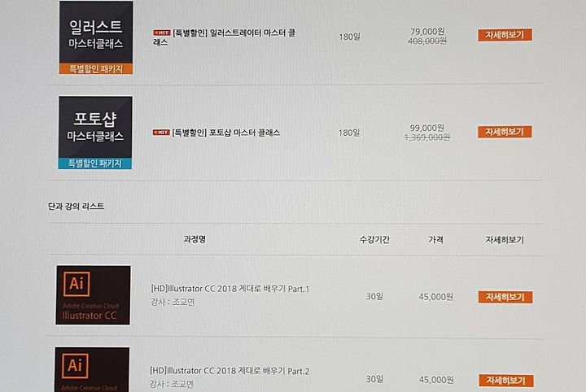Click 자세히보기 for 포토샵 마스터 클래스
586x392 pixels.
(x=505, y=132)
